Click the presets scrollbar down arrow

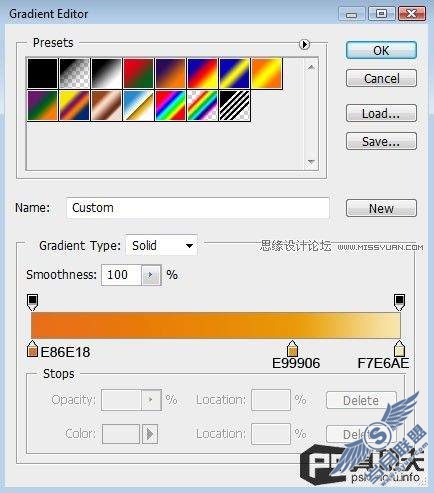[311, 162]
